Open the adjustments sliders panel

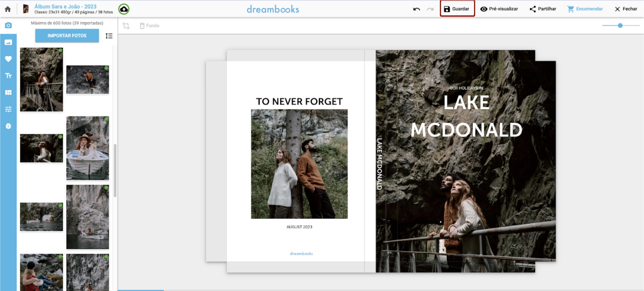click(8, 109)
